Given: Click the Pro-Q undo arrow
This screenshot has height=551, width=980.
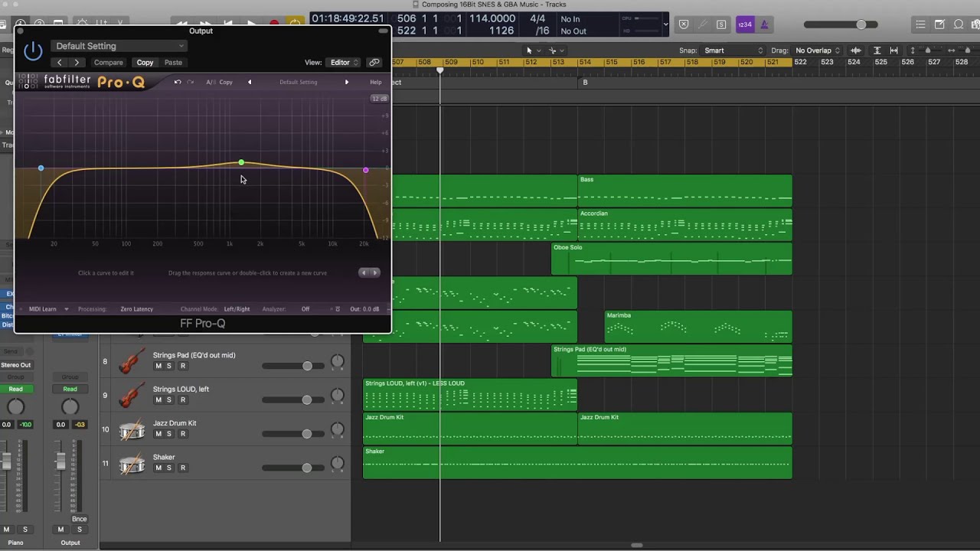Looking at the screenshot, I should pos(178,82).
